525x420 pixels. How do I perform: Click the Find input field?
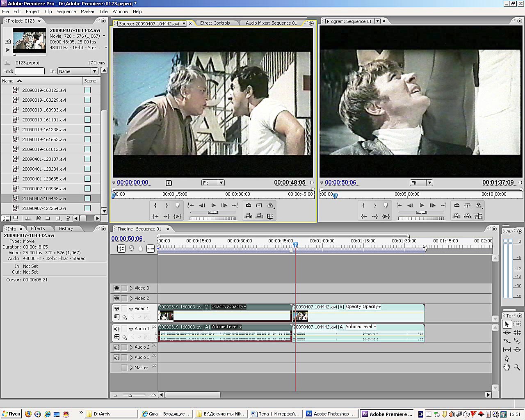coord(30,71)
